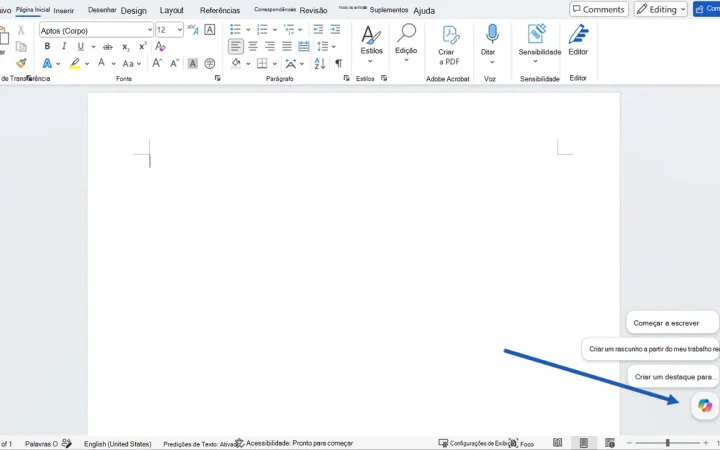This screenshot has height=450, width=720.
Task: Click the clear formatting icon
Action: click(160, 46)
